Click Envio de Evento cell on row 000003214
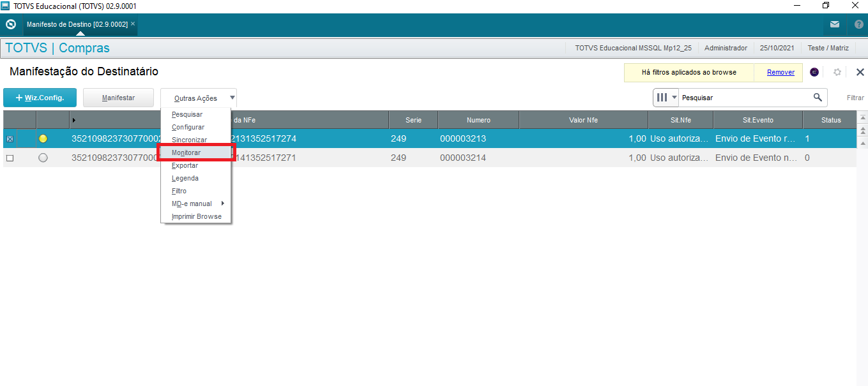Image resolution: width=868 pixels, height=386 pixels. coord(758,158)
